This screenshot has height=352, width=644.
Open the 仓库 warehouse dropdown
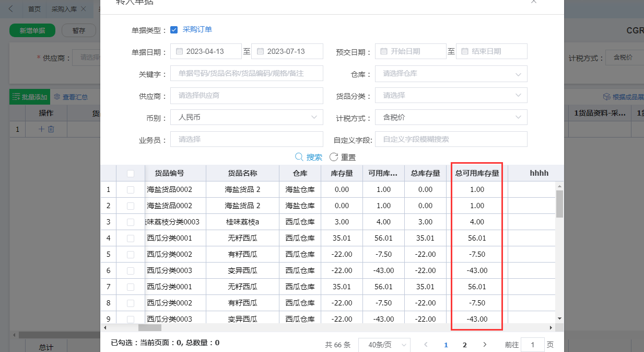[x=451, y=74]
